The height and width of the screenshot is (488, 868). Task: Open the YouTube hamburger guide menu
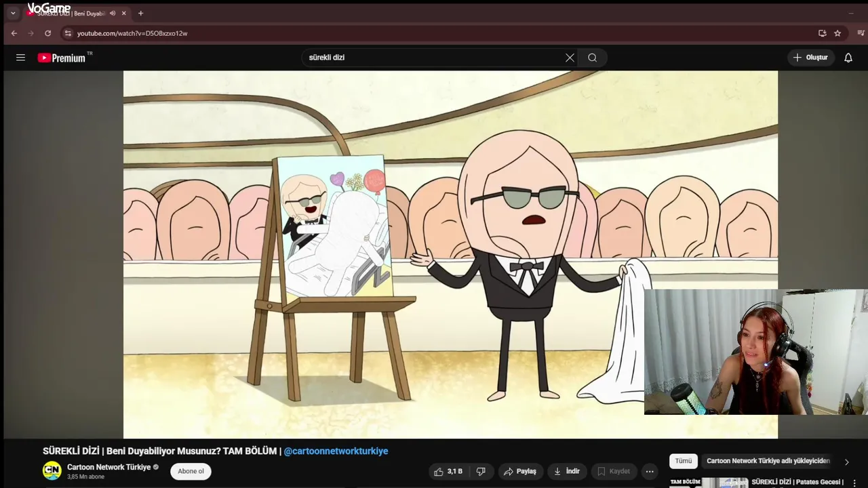20,58
